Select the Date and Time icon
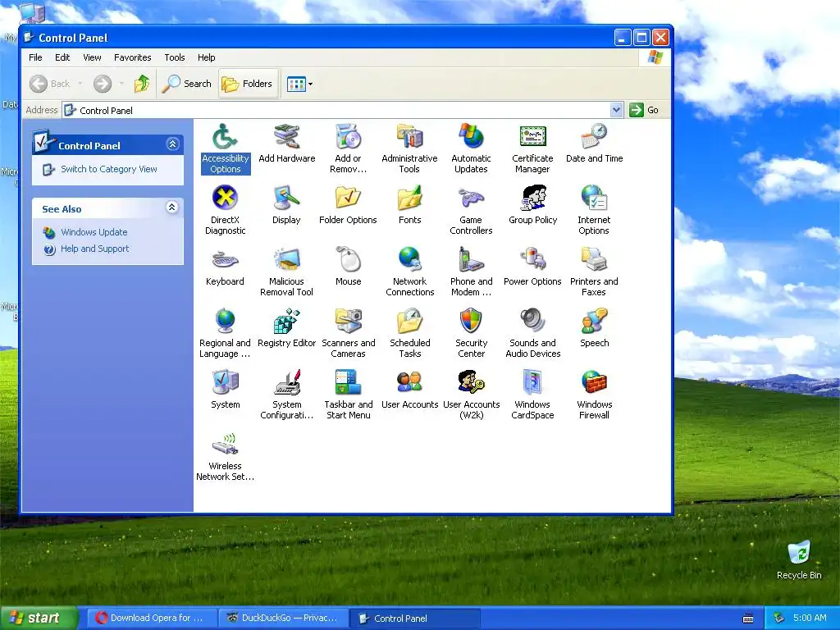The width and height of the screenshot is (840, 630). click(594, 144)
